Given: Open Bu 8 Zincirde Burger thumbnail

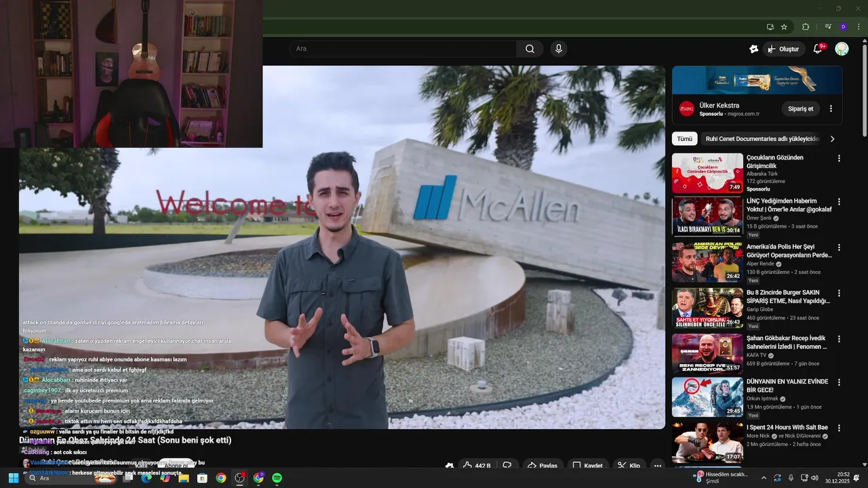Looking at the screenshot, I should pyautogui.click(x=707, y=308).
